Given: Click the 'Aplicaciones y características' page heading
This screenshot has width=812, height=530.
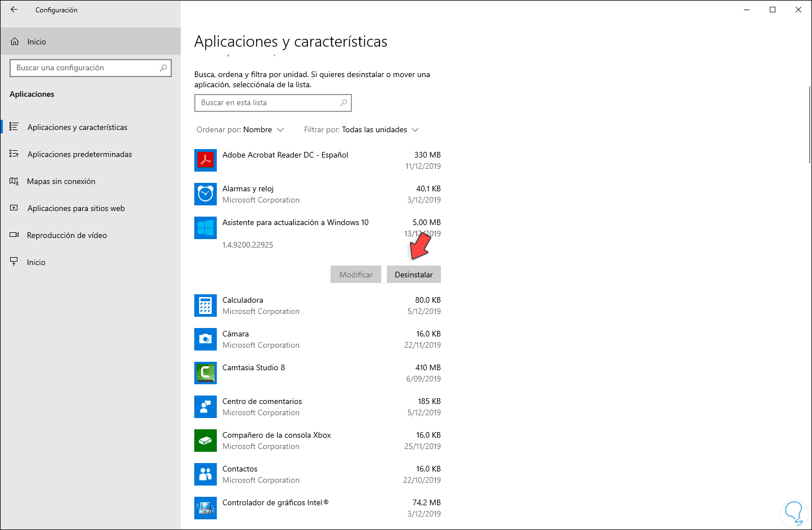Looking at the screenshot, I should click(x=291, y=42).
